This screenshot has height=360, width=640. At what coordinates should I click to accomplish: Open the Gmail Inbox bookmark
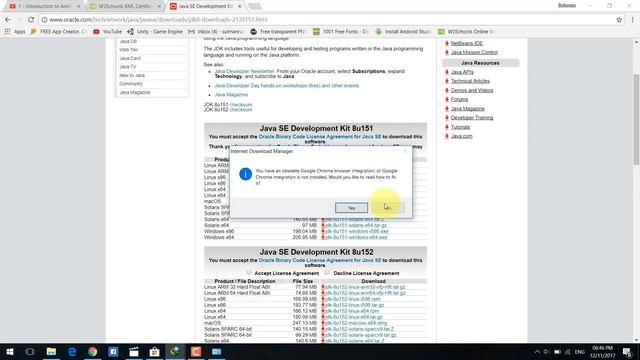(x=216, y=31)
